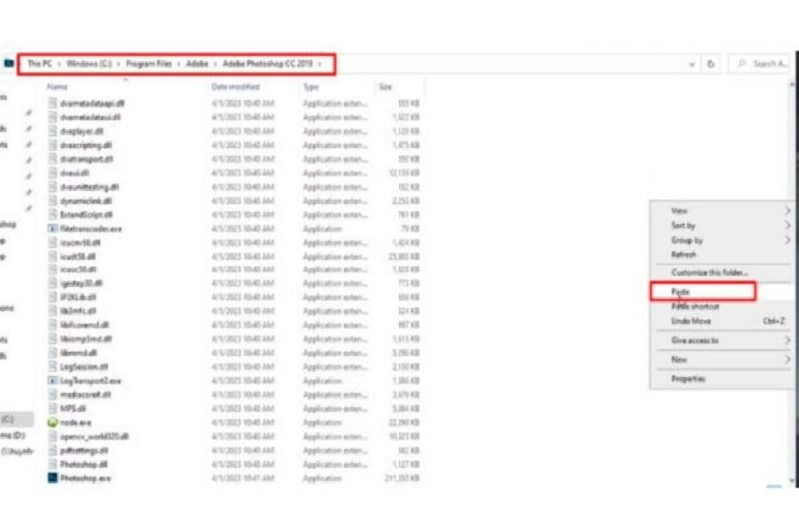Click the scrollbar down arrow
Image resolution: width=799 pixels, height=532 pixels.
click(x=793, y=480)
